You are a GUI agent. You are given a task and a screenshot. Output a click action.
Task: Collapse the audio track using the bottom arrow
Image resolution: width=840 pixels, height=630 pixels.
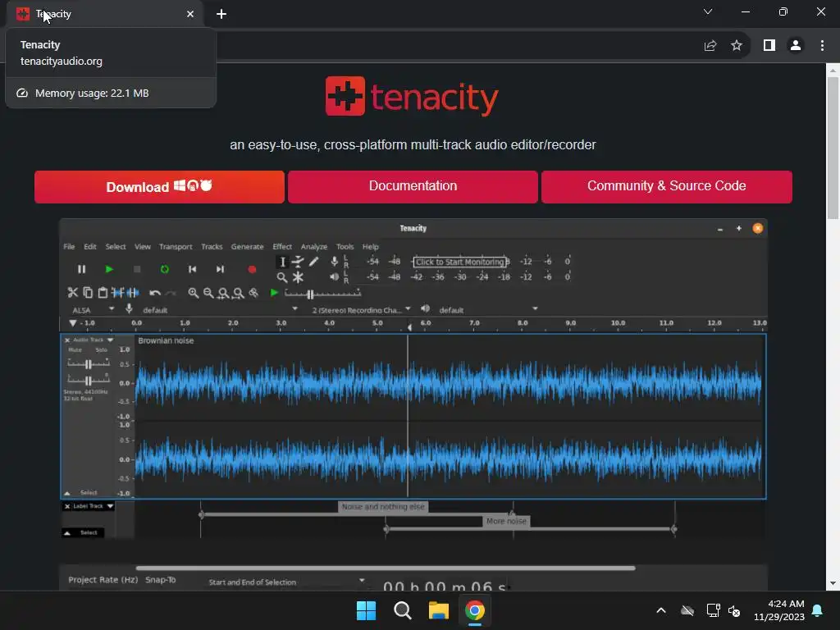[67, 493]
